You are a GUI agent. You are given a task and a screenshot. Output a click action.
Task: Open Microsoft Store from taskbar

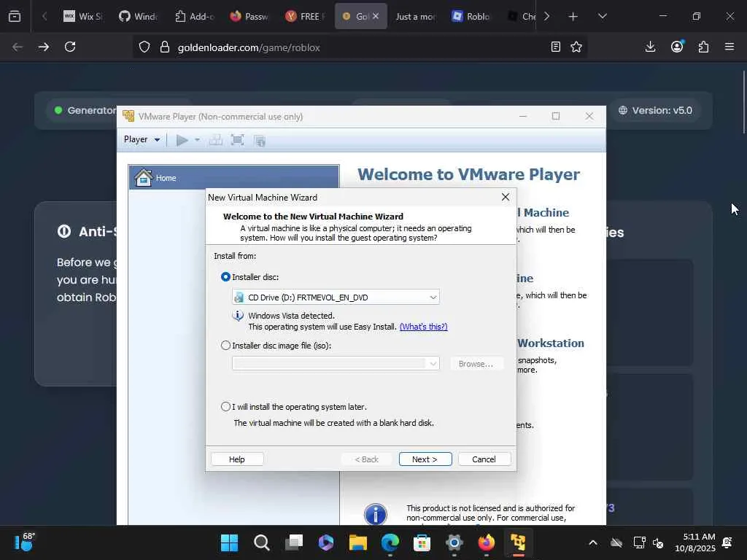tap(422, 542)
